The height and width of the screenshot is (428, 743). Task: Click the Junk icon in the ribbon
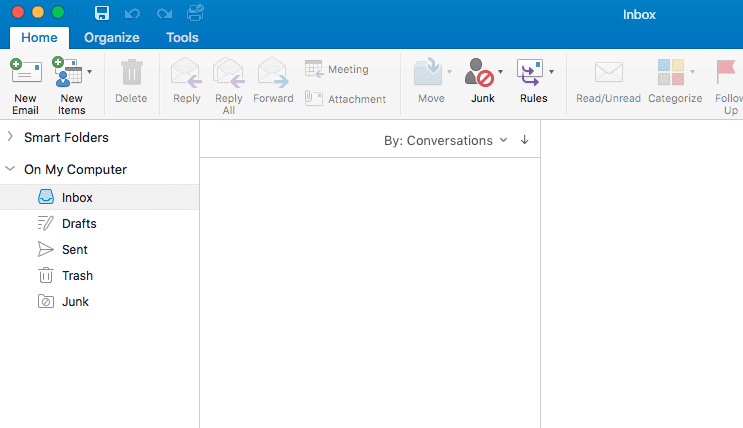click(x=479, y=73)
